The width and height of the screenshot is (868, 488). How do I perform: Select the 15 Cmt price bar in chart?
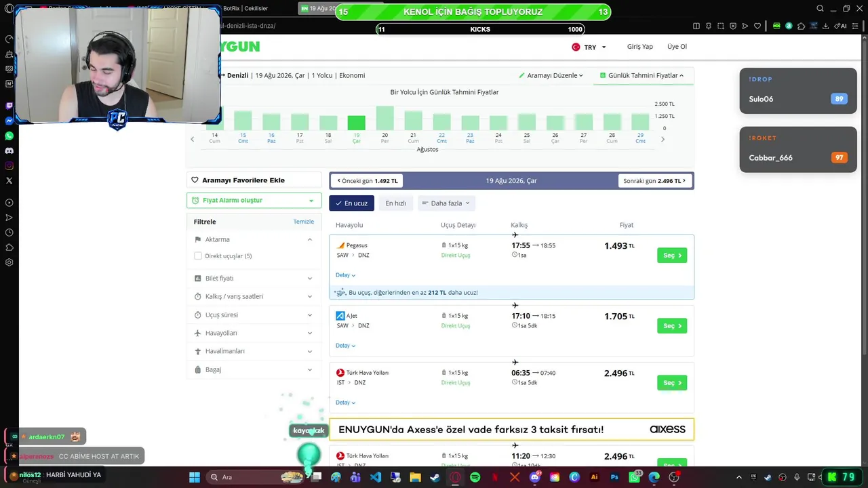pyautogui.click(x=243, y=121)
